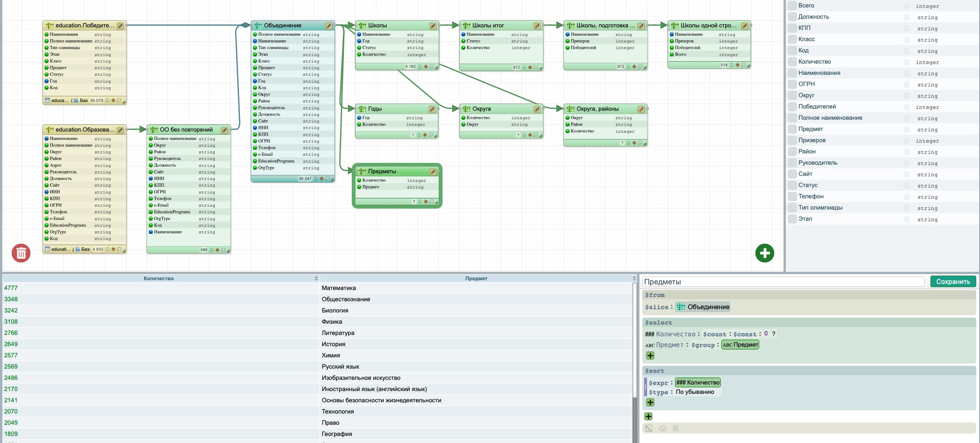Click the Сохранить button
The height and width of the screenshot is (443, 980).
click(953, 282)
